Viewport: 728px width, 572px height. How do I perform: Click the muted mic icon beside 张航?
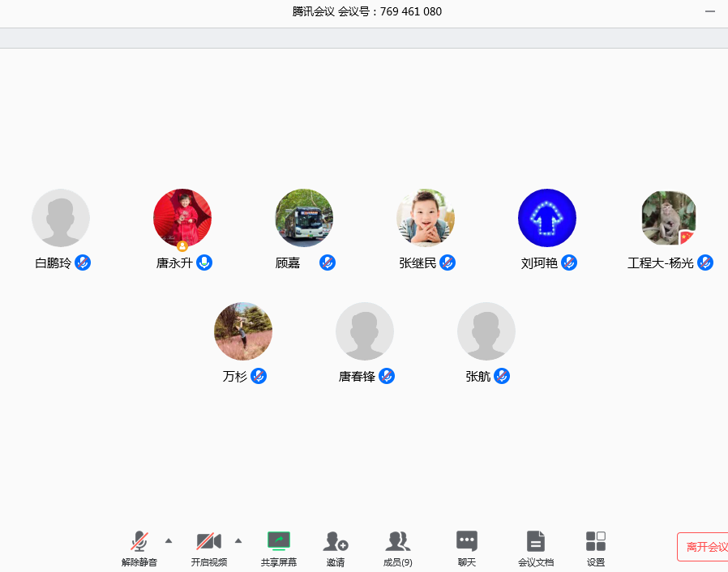[x=502, y=376]
